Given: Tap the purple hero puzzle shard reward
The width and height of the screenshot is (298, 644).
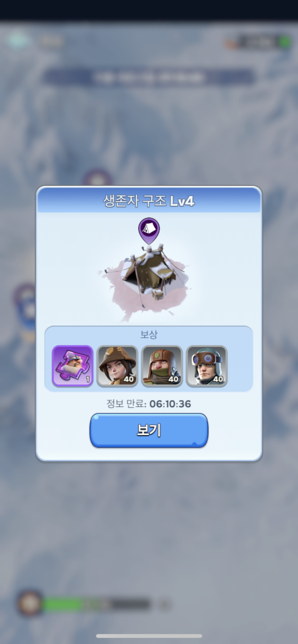Looking at the screenshot, I should tap(72, 366).
